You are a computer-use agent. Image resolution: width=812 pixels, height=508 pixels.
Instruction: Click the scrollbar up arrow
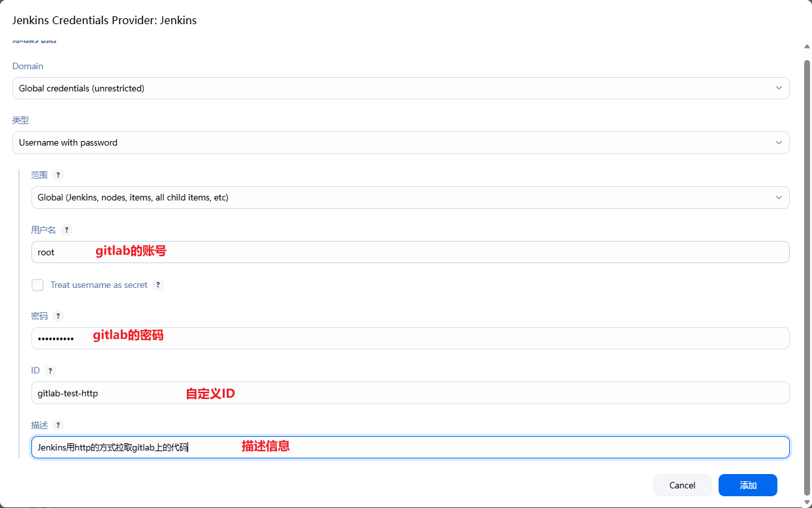(807, 46)
